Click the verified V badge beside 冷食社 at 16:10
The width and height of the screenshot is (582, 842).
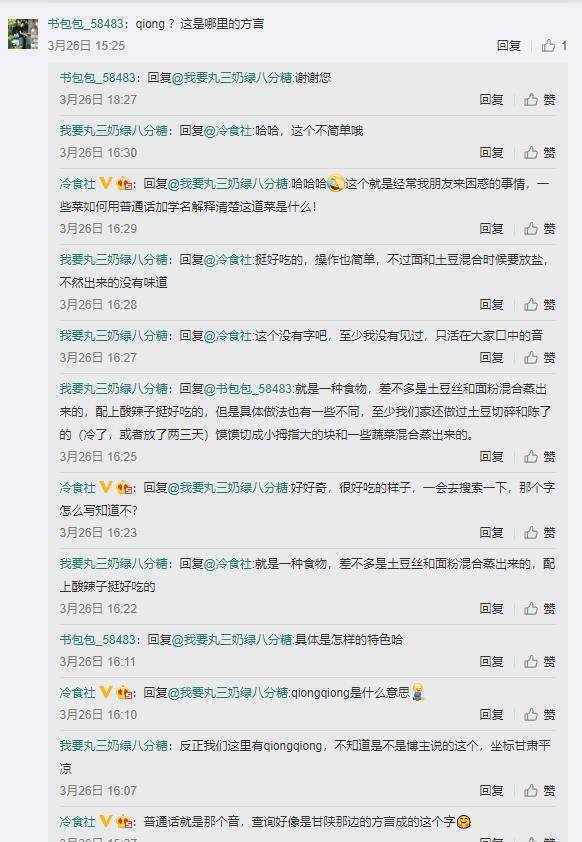106,692
